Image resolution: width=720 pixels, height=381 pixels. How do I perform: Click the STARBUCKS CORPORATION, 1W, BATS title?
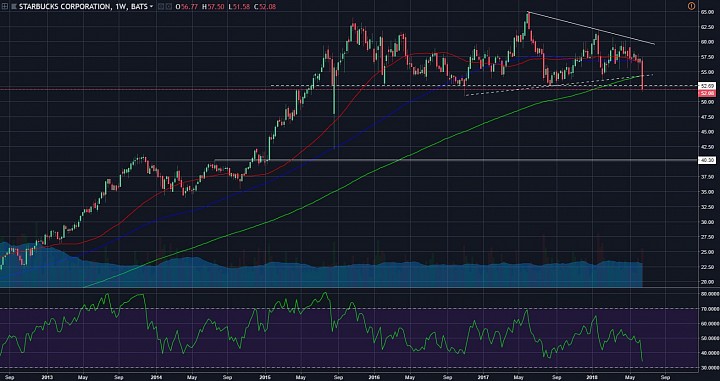pyautogui.click(x=83, y=6)
